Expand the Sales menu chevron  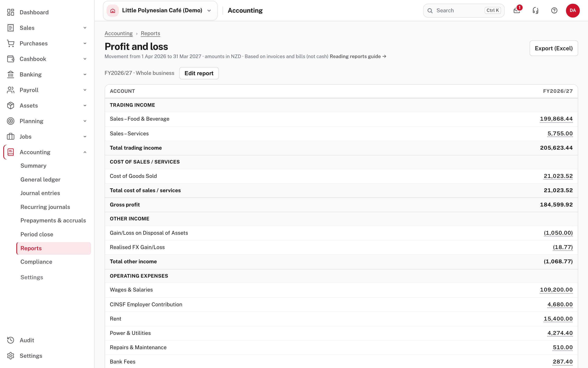[85, 28]
